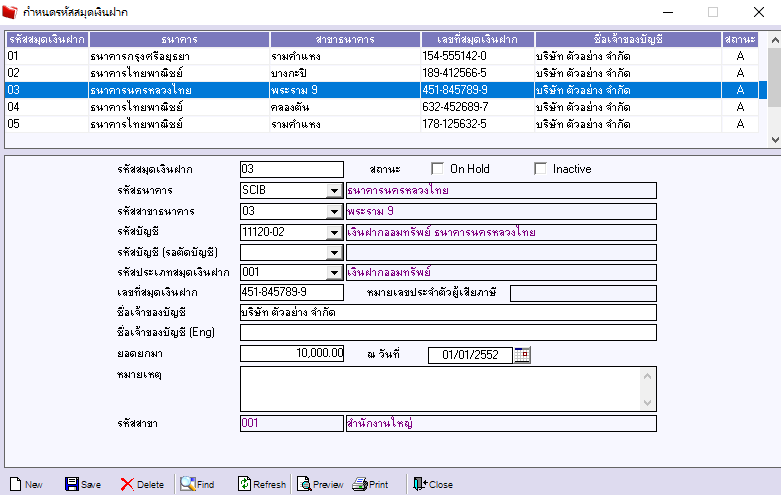781x495 pixels.
Task: Focus the empty tax ID number field
Action: tap(583, 293)
